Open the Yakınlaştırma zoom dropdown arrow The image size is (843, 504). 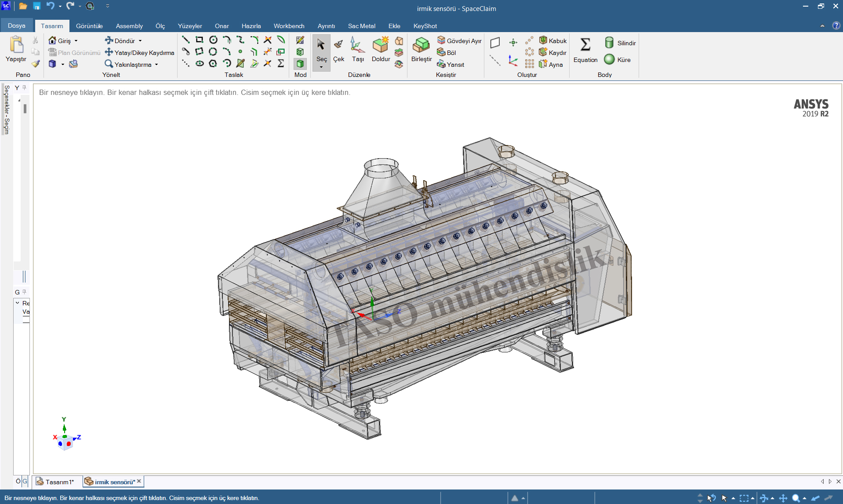click(156, 65)
